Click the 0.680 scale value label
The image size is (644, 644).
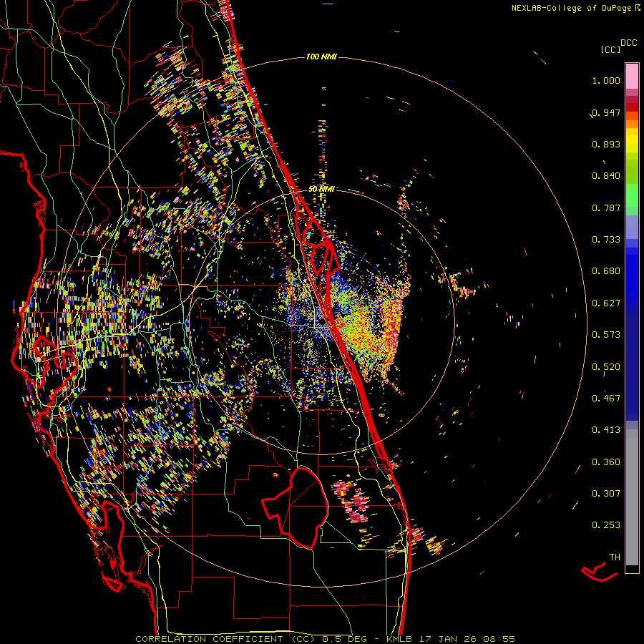pyautogui.click(x=606, y=271)
